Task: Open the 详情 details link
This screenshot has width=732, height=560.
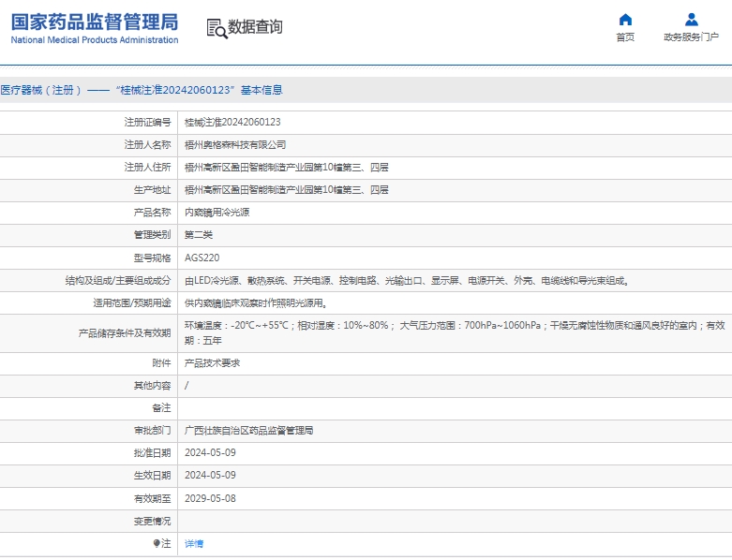Action: 194,544
